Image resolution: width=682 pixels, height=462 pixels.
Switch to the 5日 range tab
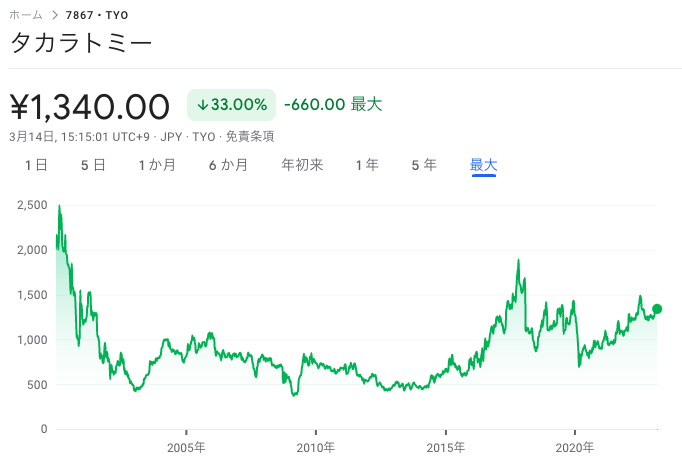tap(93, 165)
